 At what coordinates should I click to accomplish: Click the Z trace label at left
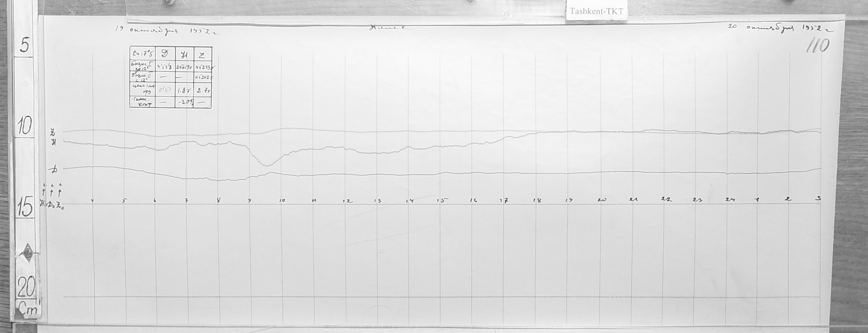tap(53, 132)
